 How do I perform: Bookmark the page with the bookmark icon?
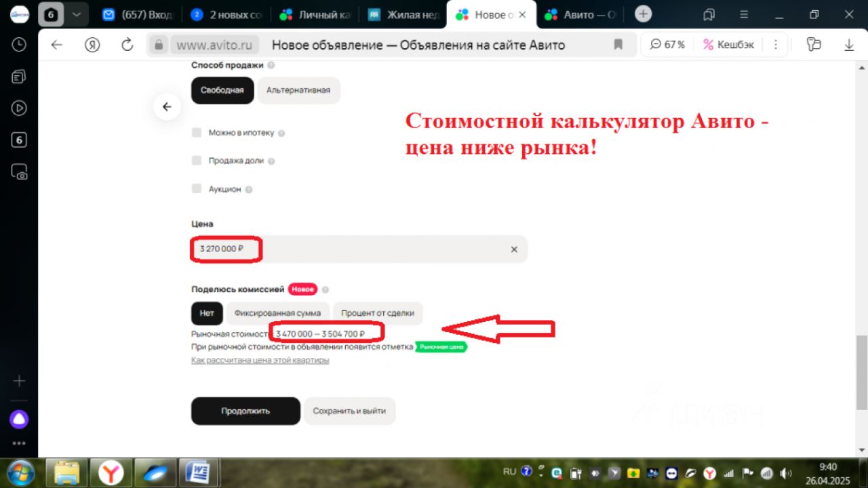618,45
